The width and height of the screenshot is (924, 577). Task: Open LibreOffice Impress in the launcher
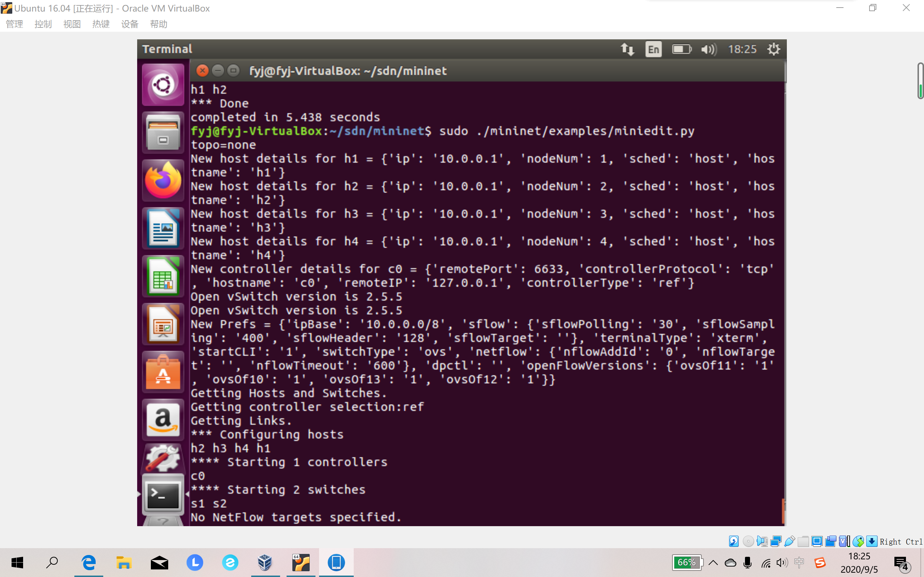[163, 324]
